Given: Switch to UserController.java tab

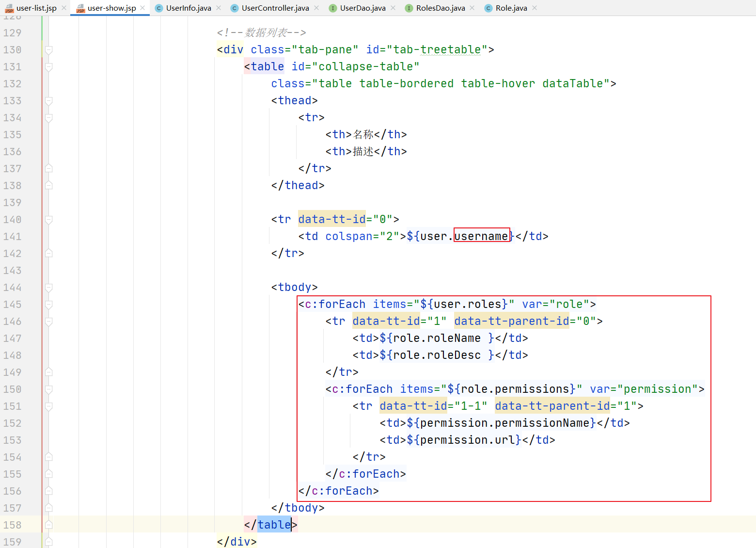Looking at the screenshot, I should pyautogui.click(x=275, y=8).
